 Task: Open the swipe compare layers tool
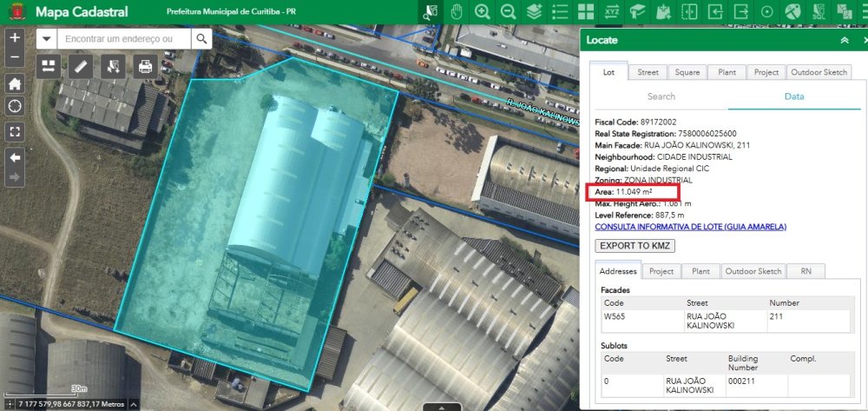tap(689, 12)
